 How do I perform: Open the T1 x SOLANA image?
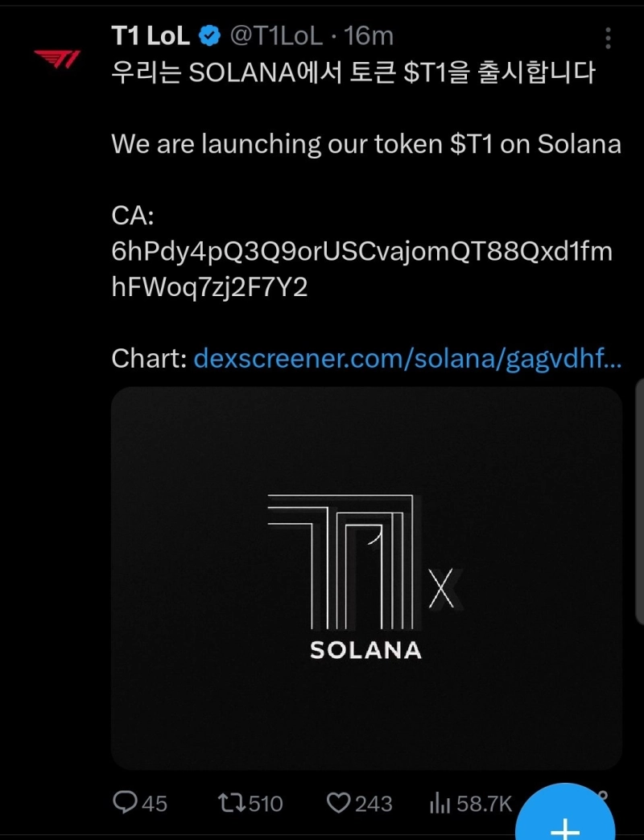point(366,578)
